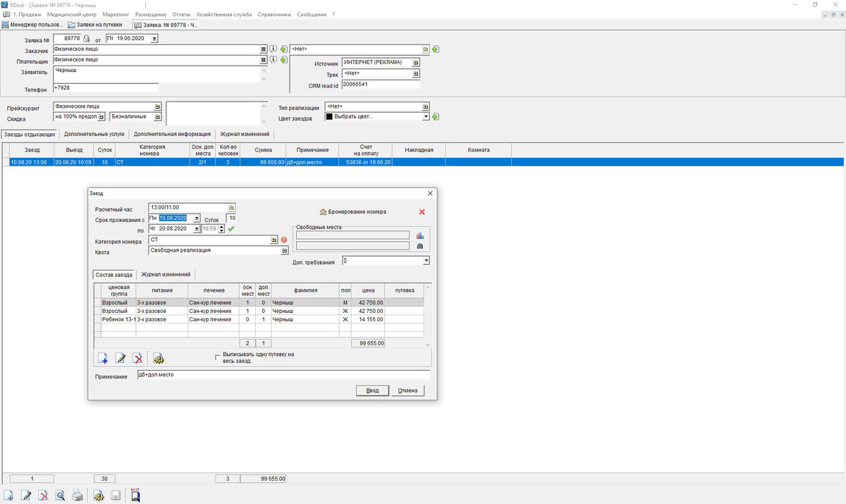Click the Отмена button
This screenshot has height=504, width=846.
coord(407,391)
